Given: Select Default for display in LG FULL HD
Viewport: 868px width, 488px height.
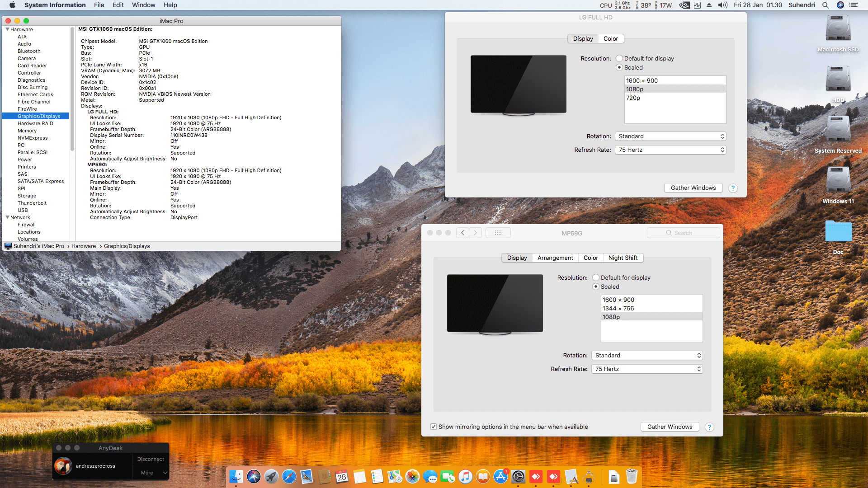Looking at the screenshot, I should (x=619, y=58).
